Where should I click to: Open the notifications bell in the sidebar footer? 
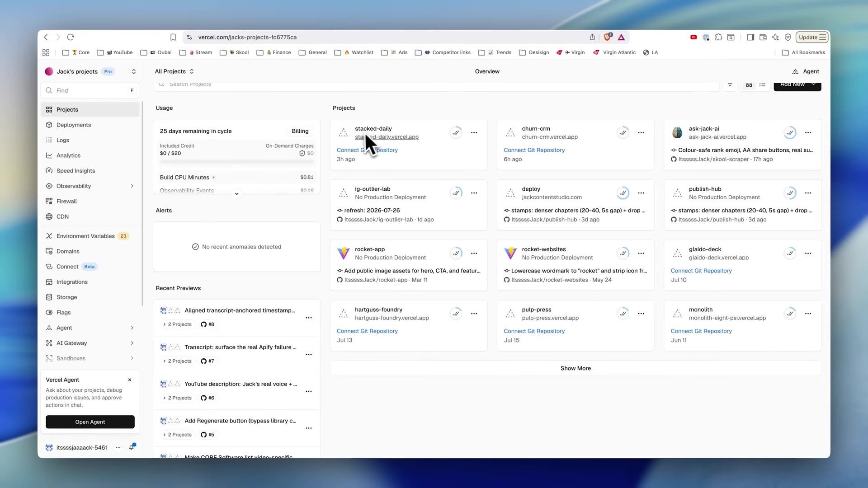[x=132, y=447]
